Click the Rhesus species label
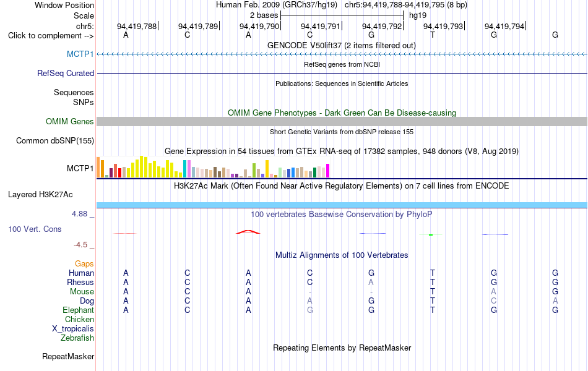The image size is (588, 371). (x=80, y=282)
